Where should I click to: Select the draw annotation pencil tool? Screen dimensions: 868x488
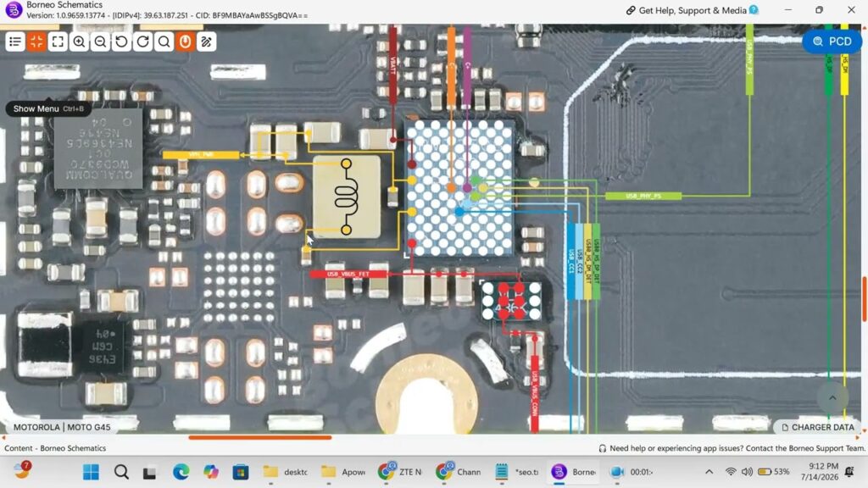pos(207,42)
